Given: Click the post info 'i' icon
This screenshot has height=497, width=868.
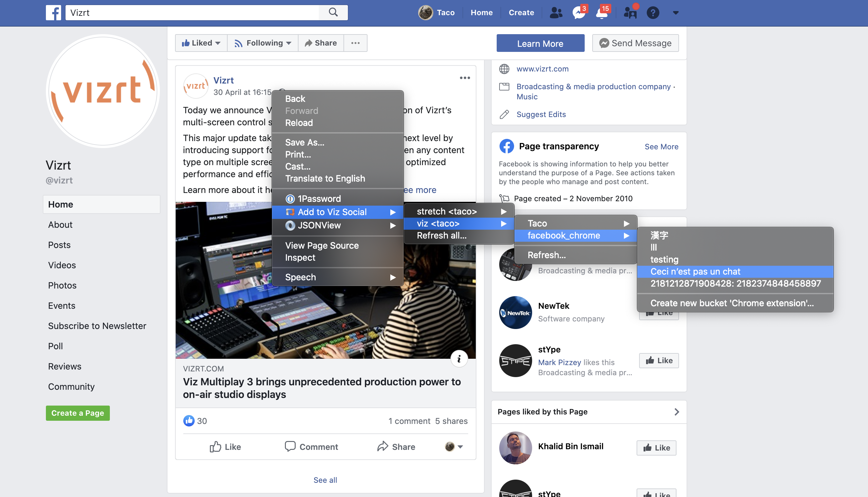Looking at the screenshot, I should click(459, 359).
